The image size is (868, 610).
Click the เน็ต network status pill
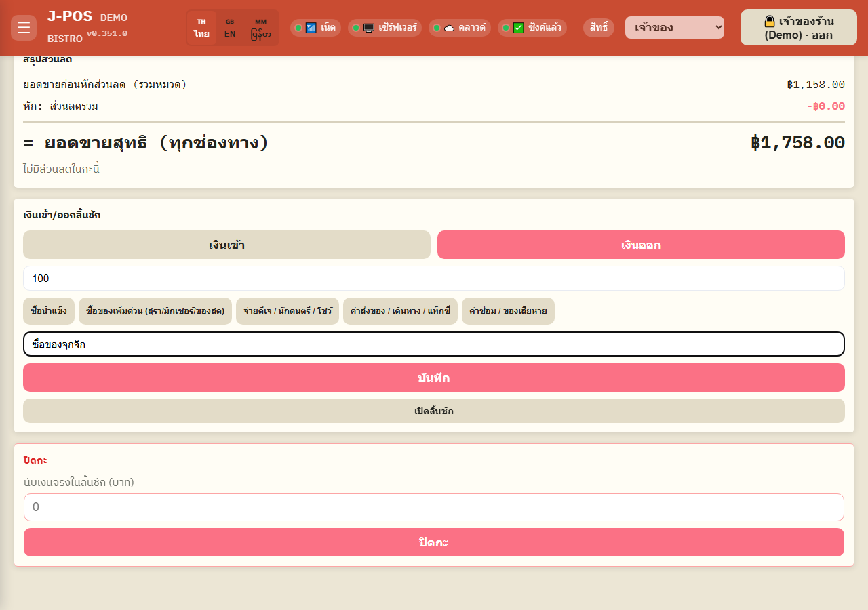click(316, 28)
